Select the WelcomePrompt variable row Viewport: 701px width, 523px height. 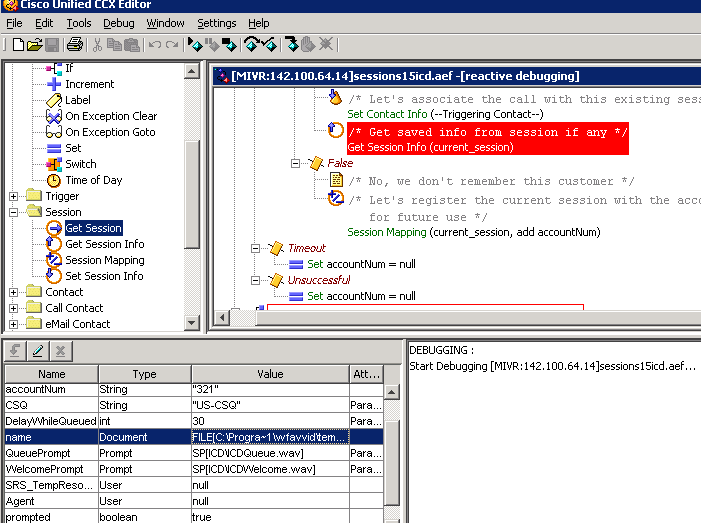pyautogui.click(x=194, y=469)
